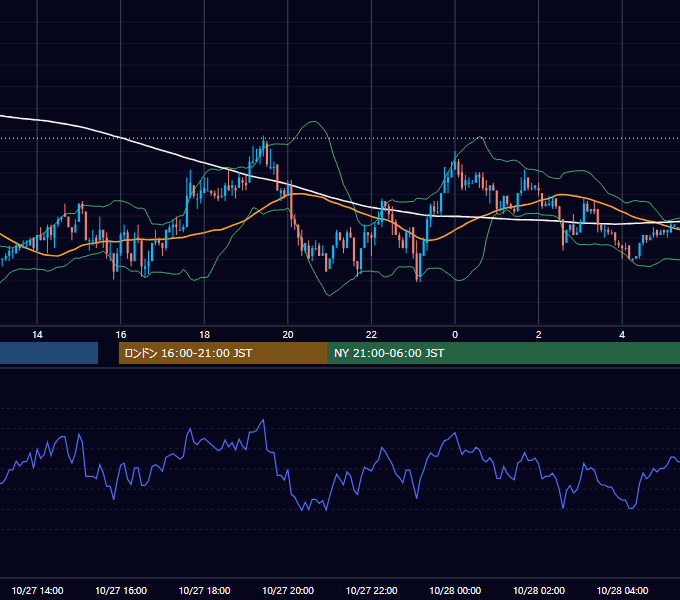The width and height of the screenshot is (680, 600).
Task: Click the 10/27 18:00 date label
Action: point(204,590)
